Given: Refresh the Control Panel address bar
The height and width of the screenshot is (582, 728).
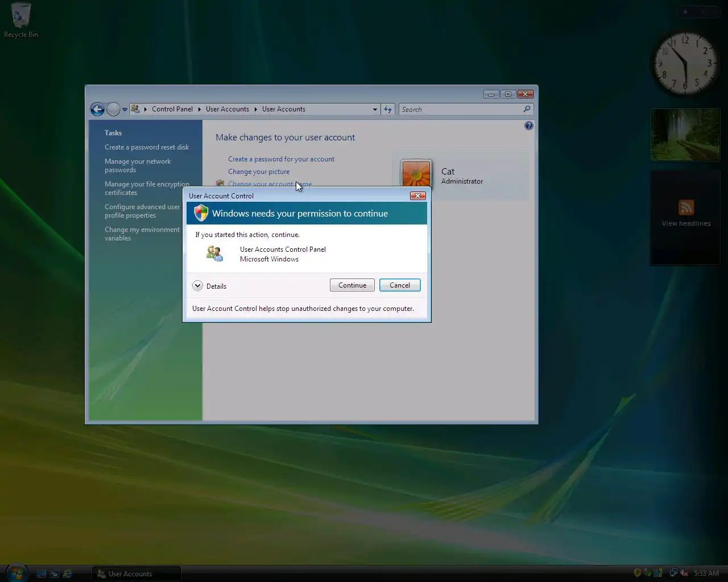Looking at the screenshot, I should (388, 109).
